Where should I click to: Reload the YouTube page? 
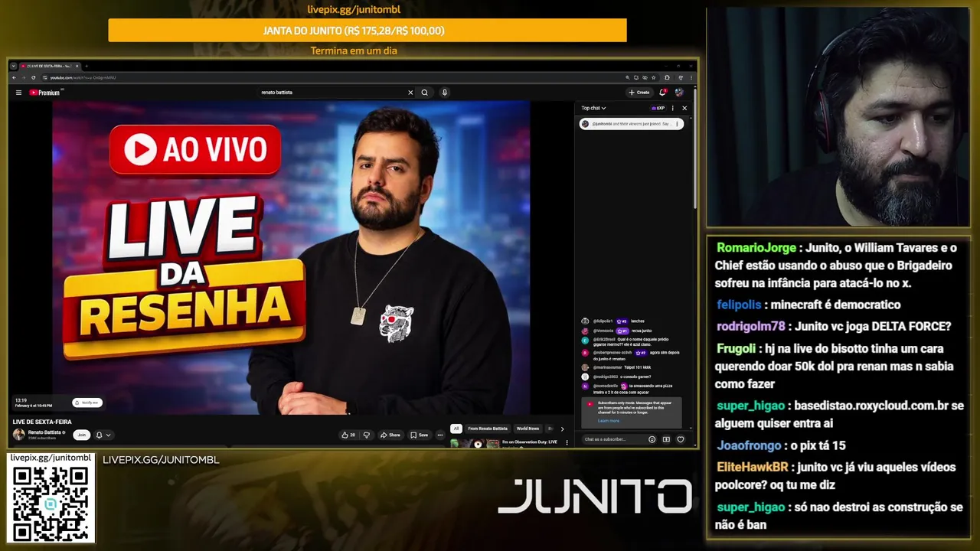coord(34,77)
